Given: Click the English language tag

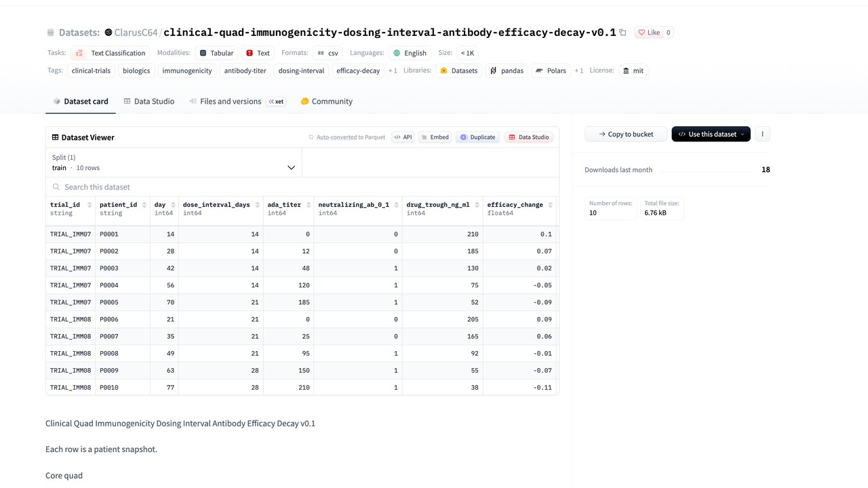Looking at the screenshot, I should coord(409,53).
